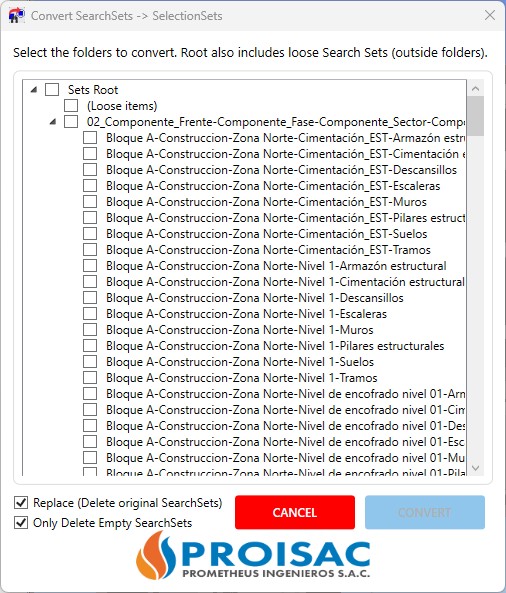Check Cimentación_EST-Suelos checkbox

(90, 234)
